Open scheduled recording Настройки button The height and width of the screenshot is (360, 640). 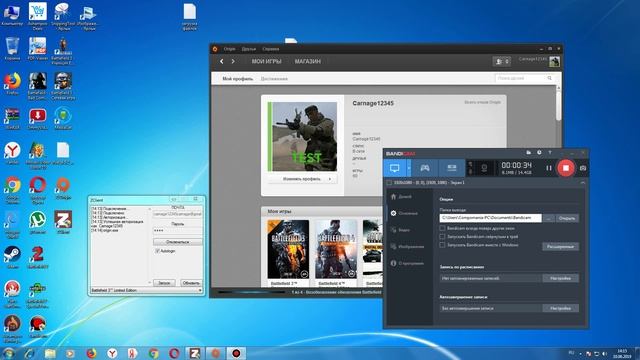pos(560,278)
